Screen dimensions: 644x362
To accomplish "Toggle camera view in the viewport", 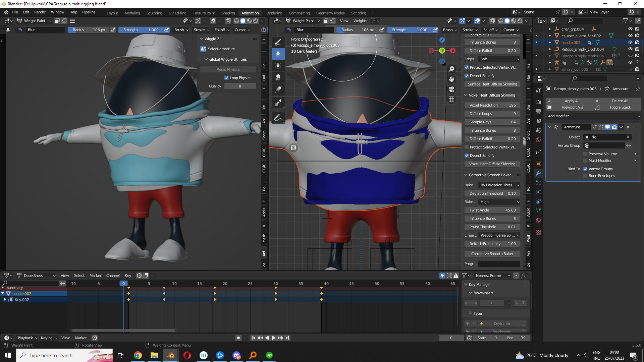I will [x=451, y=89].
